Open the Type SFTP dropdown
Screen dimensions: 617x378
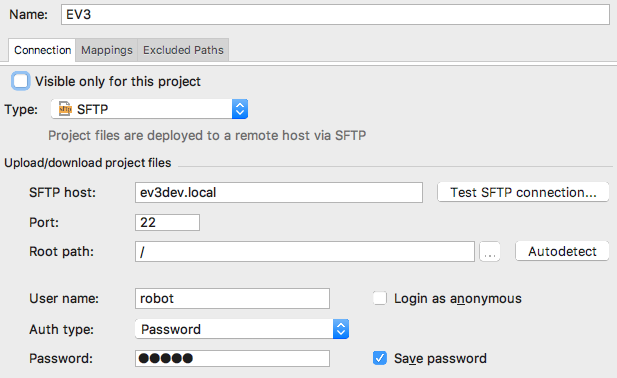click(x=150, y=109)
